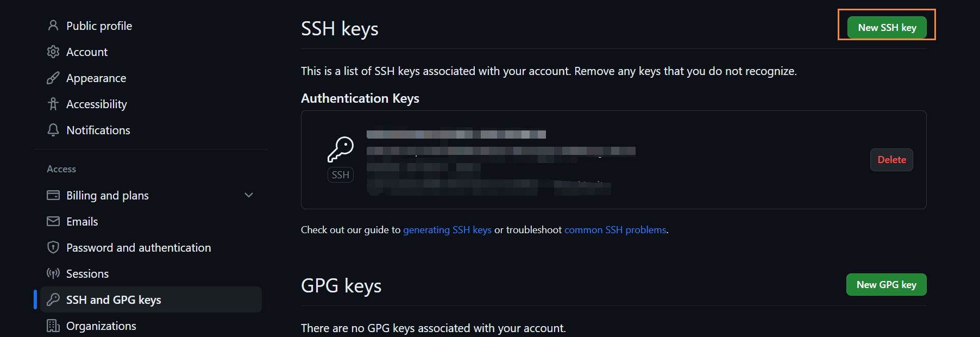The height and width of the screenshot is (337, 980).
Task: Click the Appearance paintbrush icon
Action: [53, 78]
